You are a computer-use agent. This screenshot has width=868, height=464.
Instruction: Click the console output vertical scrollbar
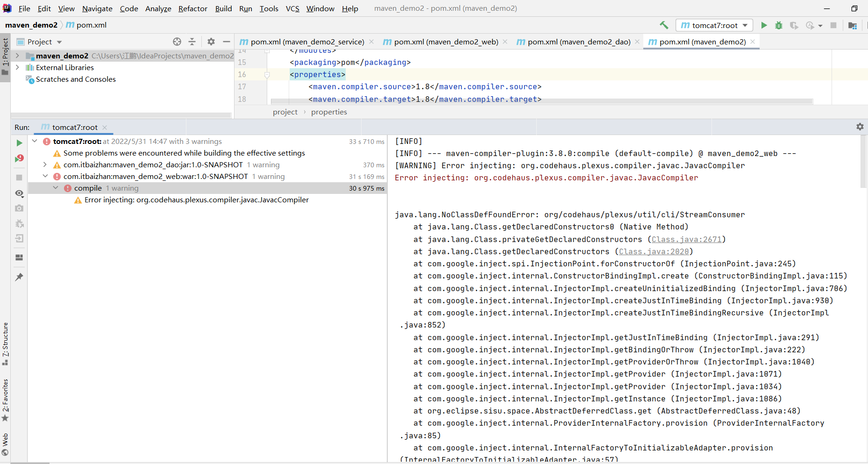tap(863, 162)
